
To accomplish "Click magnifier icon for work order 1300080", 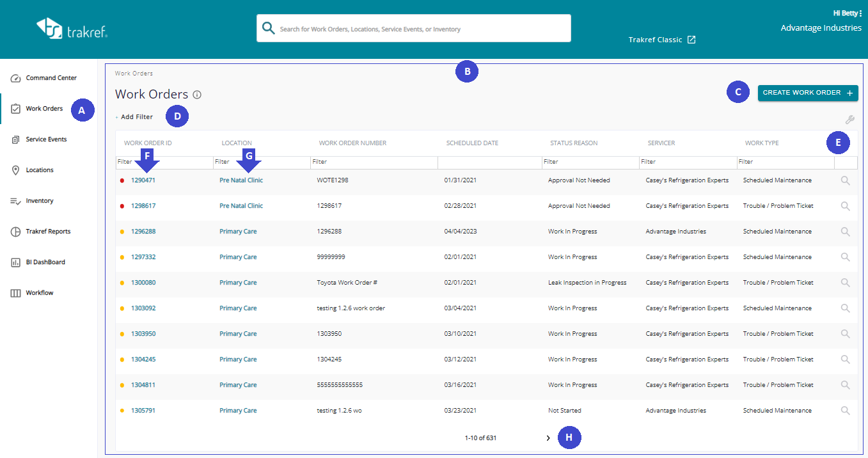I will pyautogui.click(x=846, y=283).
